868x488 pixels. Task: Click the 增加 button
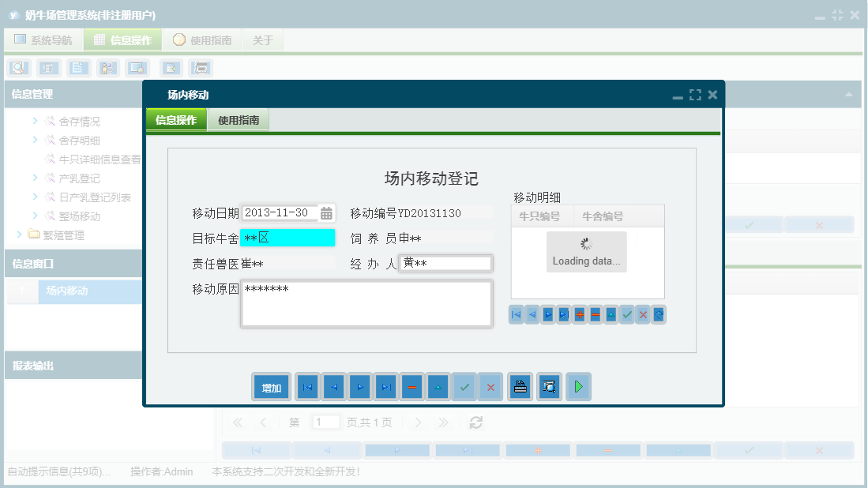click(271, 387)
